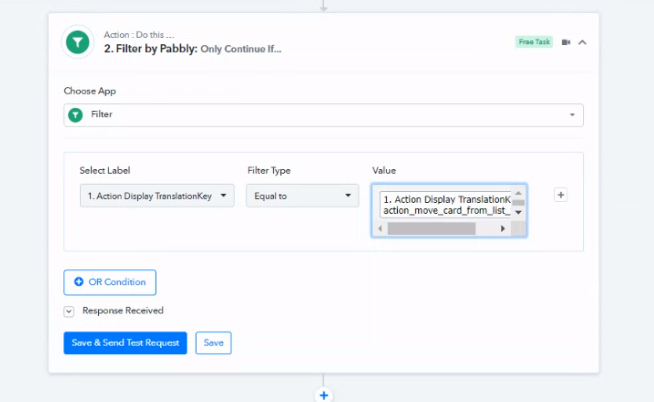Open the Filter Type Equal to dropdown
This screenshot has width=654, height=402.
pyautogui.click(x=302, y=196)
